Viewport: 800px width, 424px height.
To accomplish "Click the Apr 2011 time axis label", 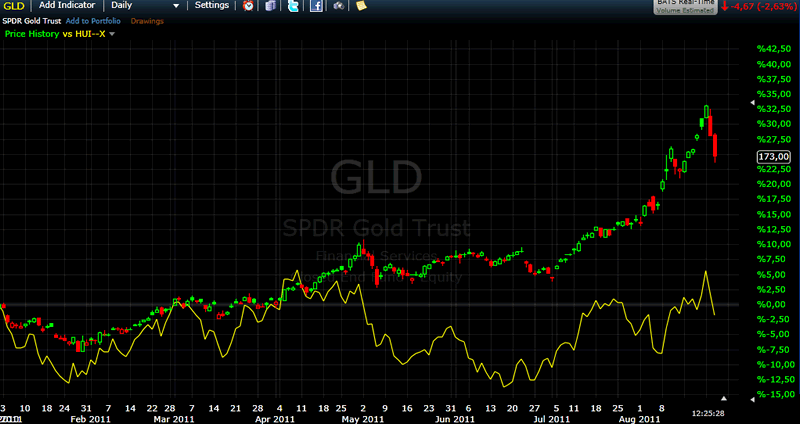I will pos(275,419).
